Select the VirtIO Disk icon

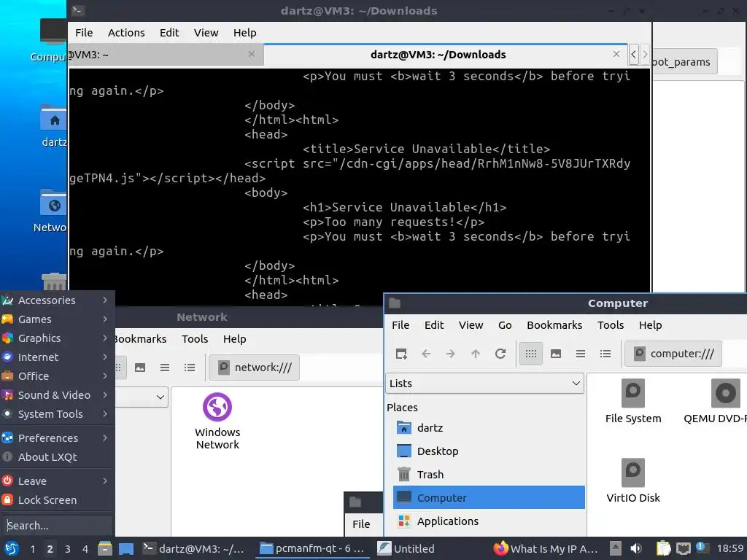point(633,481)
